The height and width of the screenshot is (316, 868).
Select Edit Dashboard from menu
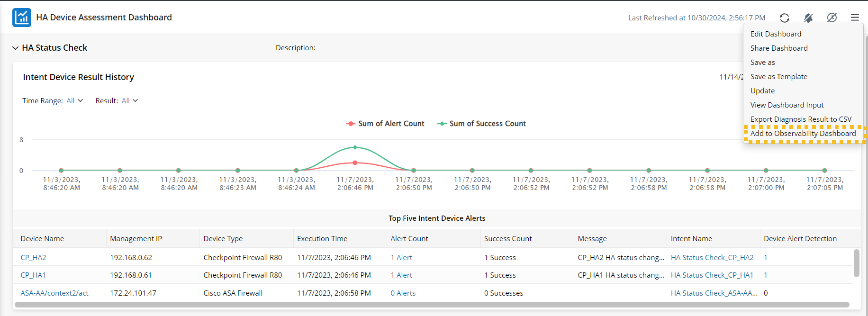click(776, 34)
